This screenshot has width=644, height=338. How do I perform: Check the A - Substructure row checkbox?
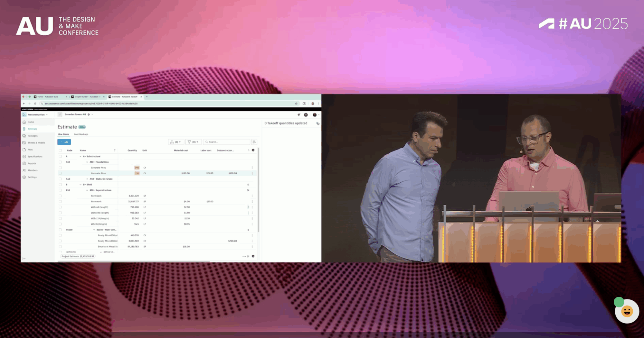[x=60, y=157]
